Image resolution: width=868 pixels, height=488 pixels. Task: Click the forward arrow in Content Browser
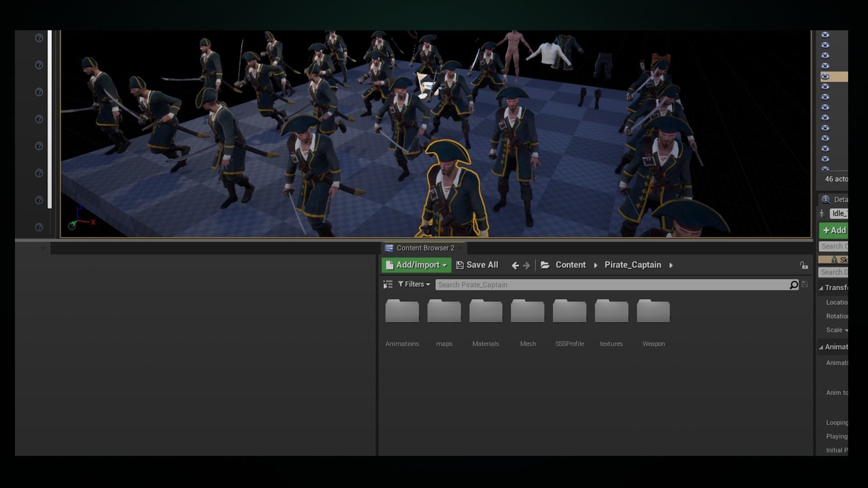tap(526, 266)
